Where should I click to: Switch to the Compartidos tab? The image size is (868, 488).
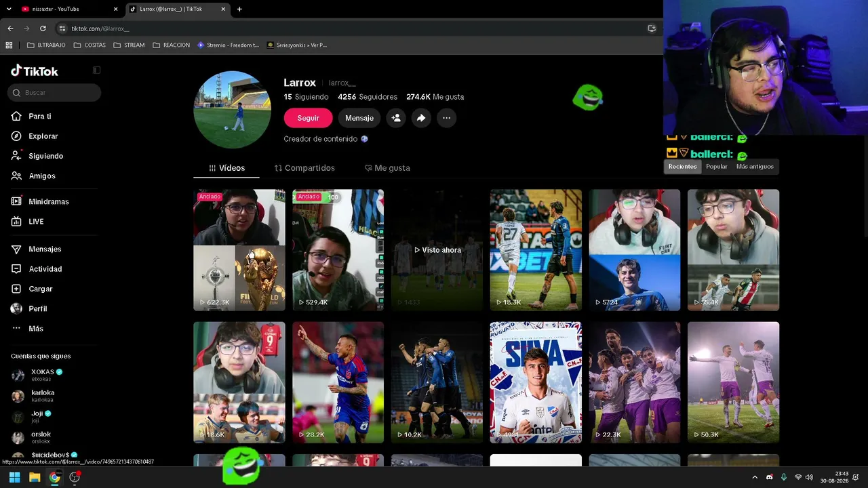click(x=304, y=168)
